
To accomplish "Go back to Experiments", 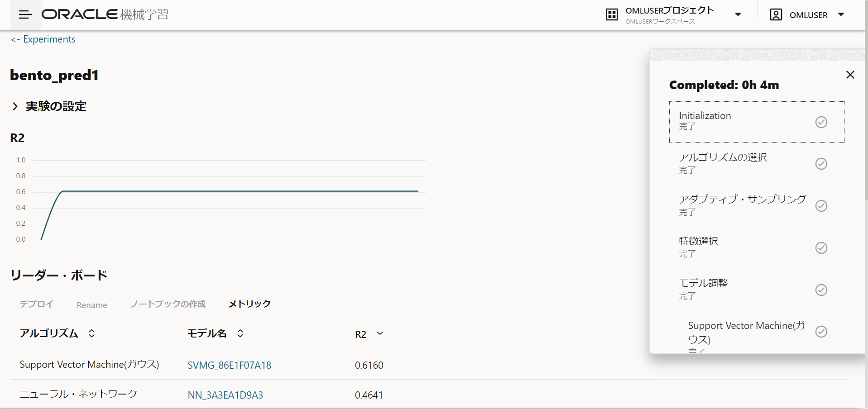I will [43, 39].
